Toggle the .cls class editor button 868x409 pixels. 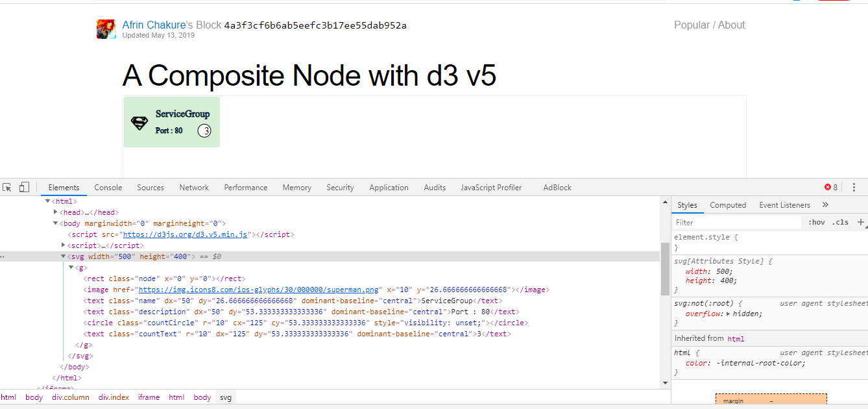840,222
